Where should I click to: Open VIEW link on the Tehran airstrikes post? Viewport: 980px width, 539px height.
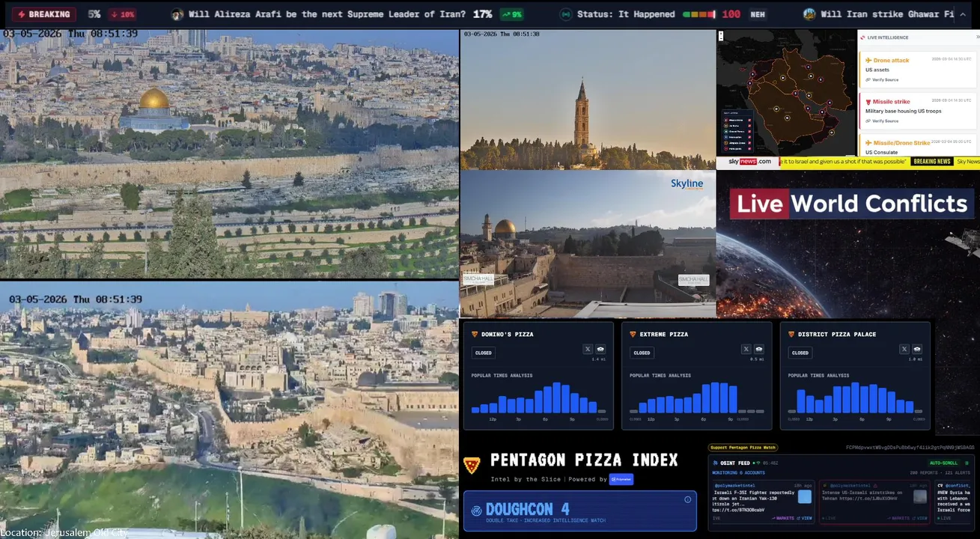click(919, 518)
